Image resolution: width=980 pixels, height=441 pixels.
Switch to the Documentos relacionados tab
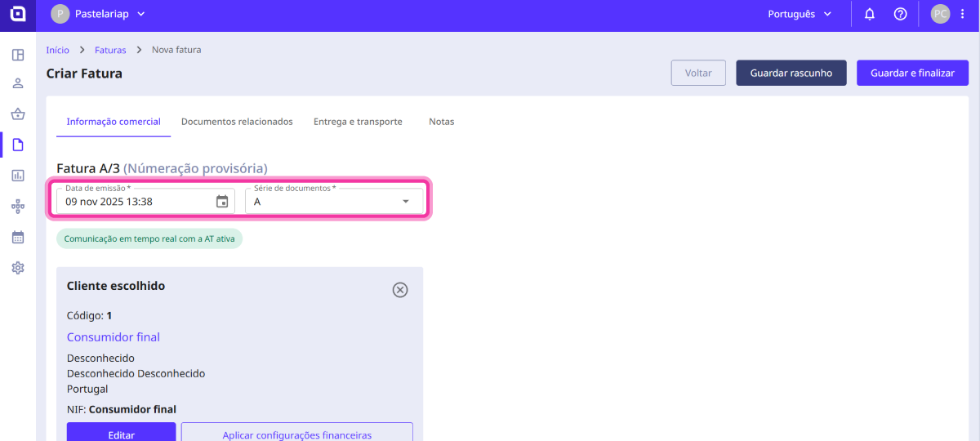click(x=237, y=122)
